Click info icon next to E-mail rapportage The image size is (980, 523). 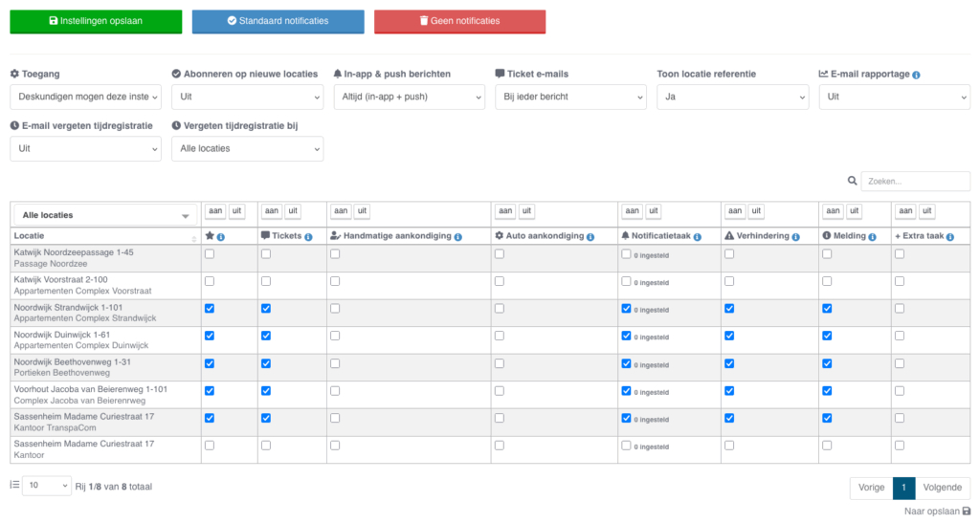click(917, 75)
